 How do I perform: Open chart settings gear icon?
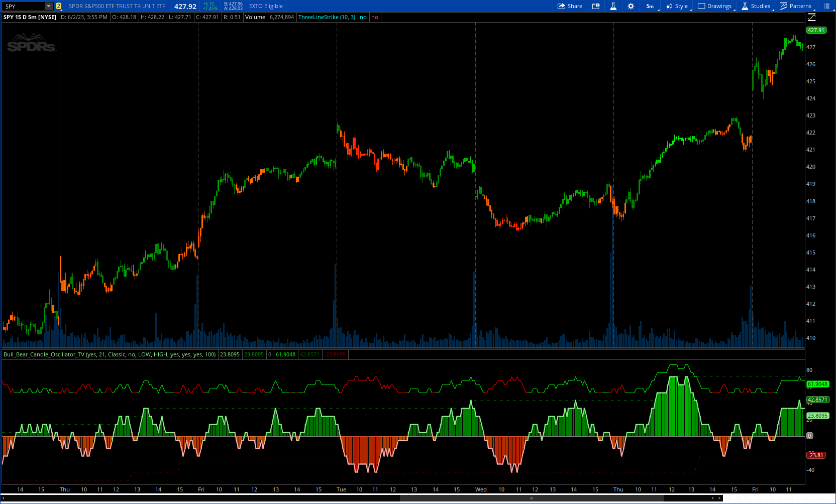point(631,6)
